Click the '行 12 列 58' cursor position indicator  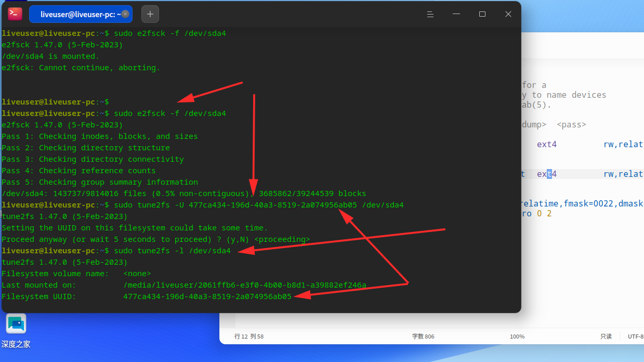(x=249, y=337)
